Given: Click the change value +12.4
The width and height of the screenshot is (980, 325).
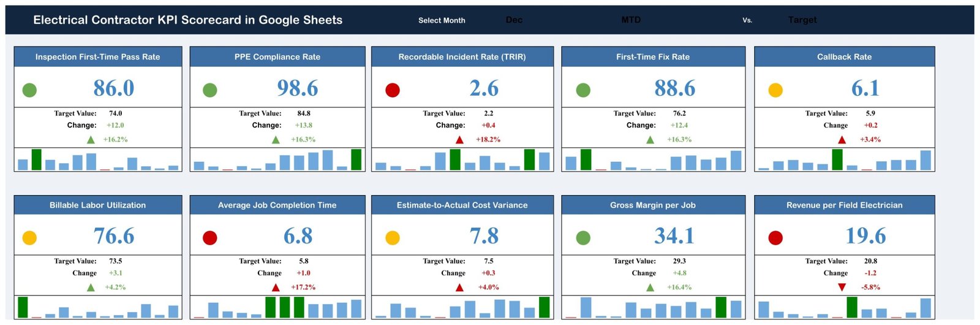Looking at the screenshot, I should pyautogui.click(x=679, y=125).
